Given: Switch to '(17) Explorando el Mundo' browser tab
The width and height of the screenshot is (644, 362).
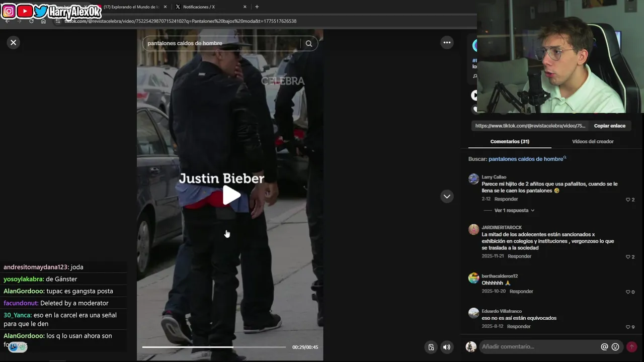Looking at the screenshot, I should [132, 7].
